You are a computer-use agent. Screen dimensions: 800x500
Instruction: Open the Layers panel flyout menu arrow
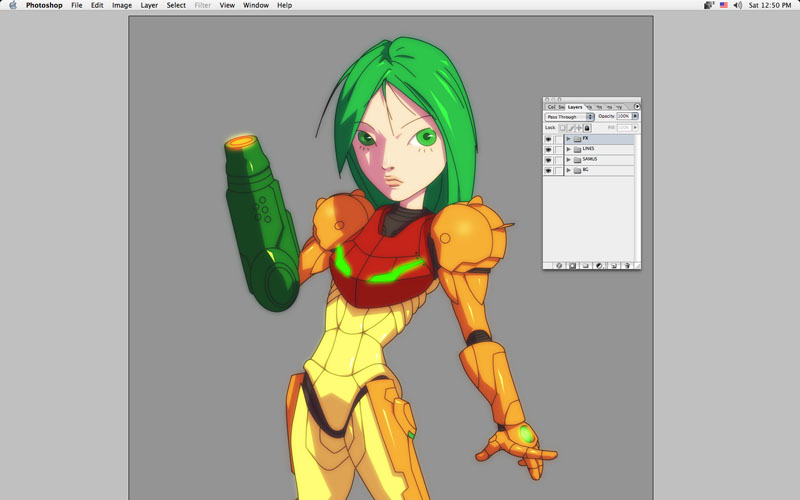[x=637, y=106]
